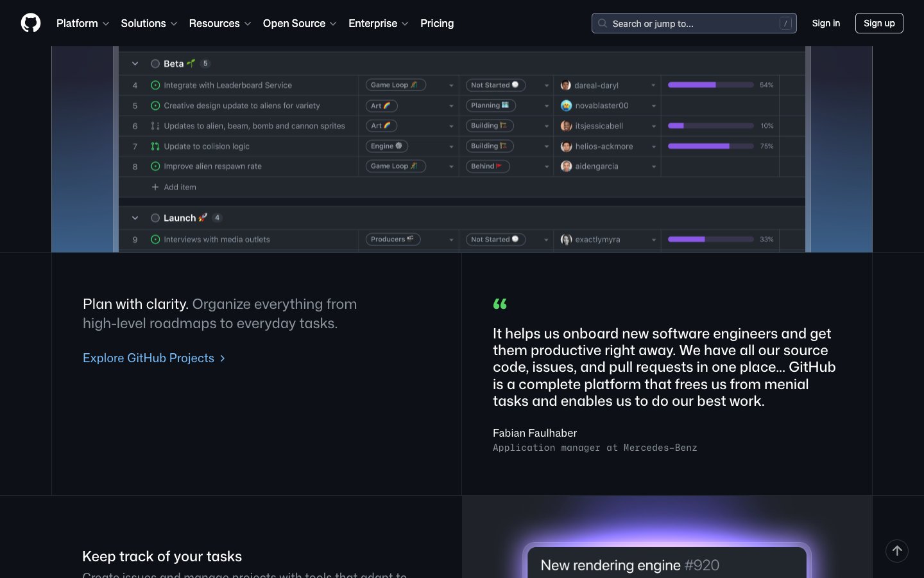Click the GitHub logo in header

pyautogui.click(x=31, y=23)
